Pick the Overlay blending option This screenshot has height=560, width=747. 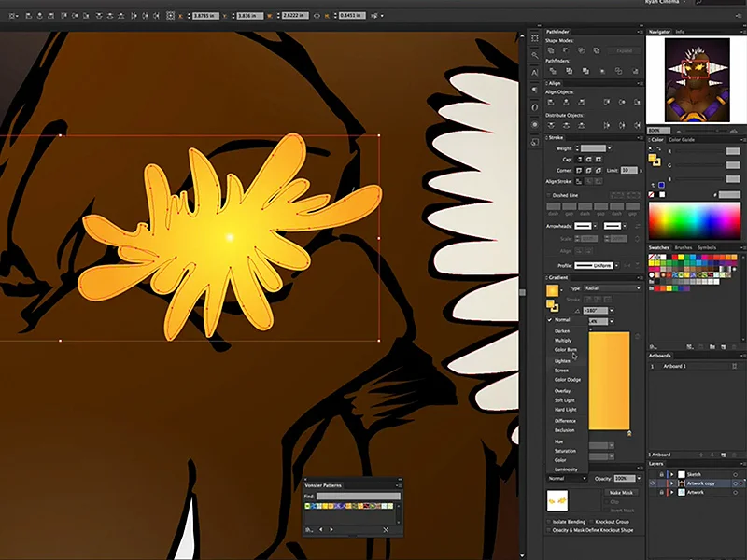(563, 391)
